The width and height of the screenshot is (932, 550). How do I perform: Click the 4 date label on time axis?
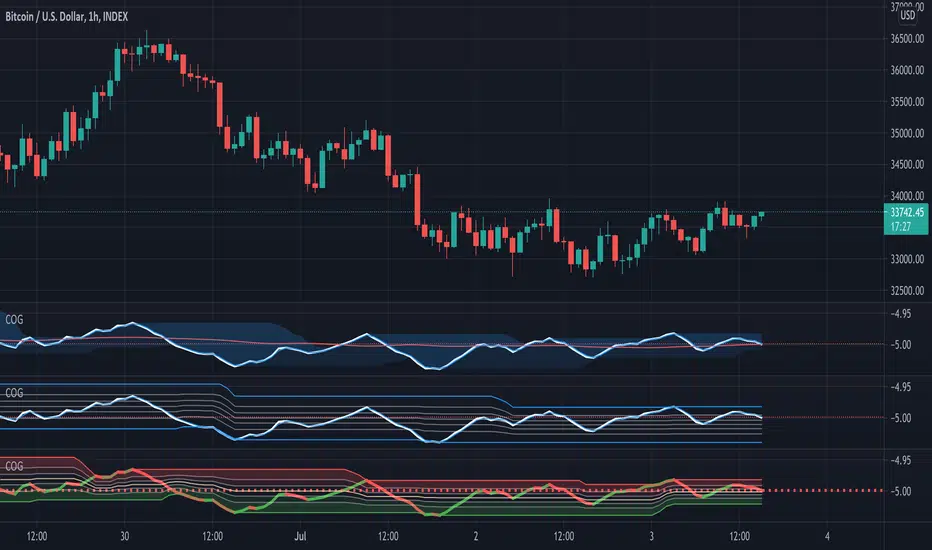(x=827, y=536)
